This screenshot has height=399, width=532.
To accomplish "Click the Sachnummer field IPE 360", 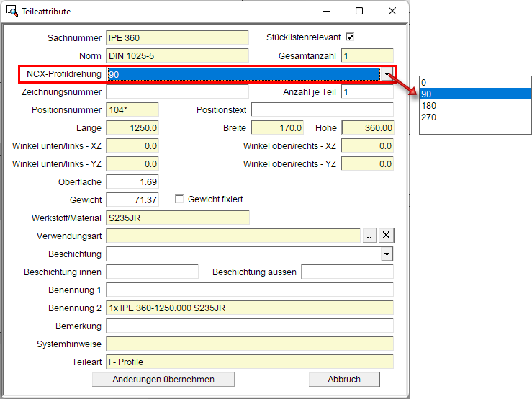I will pyautogui.click(x=177, y=37).
